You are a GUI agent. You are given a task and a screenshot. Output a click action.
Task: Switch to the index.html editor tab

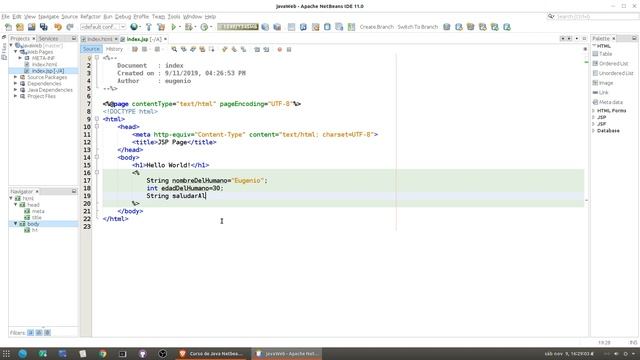pos(100,39)
